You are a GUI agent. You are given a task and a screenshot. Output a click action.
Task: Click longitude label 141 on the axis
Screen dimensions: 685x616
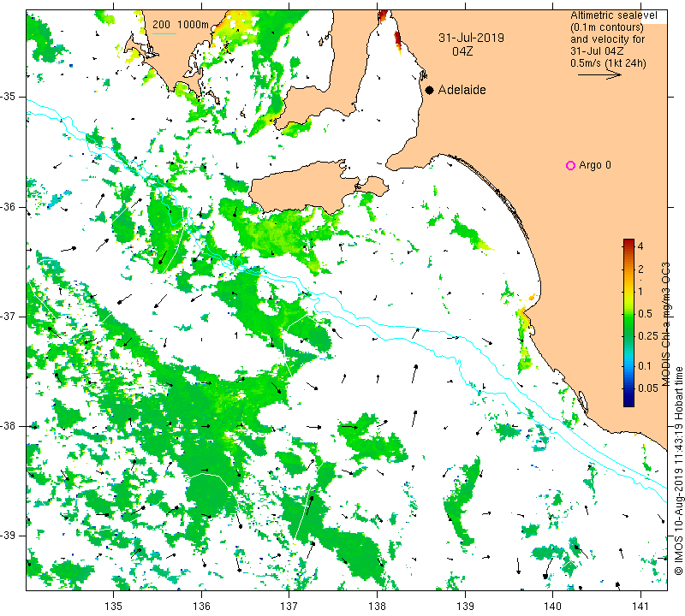tap(640, 606)
